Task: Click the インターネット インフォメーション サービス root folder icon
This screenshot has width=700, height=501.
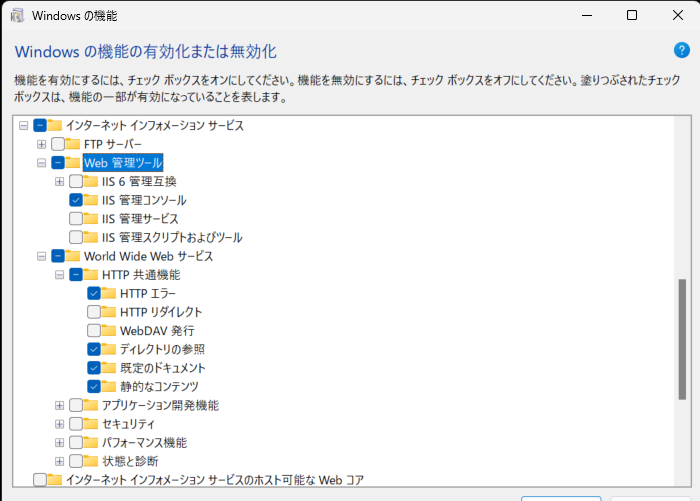Action: (54, 125)
